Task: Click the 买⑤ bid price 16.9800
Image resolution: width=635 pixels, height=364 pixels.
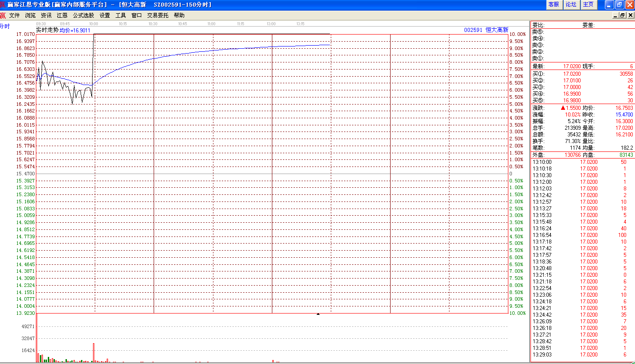Action: click(x=572, y=101)
